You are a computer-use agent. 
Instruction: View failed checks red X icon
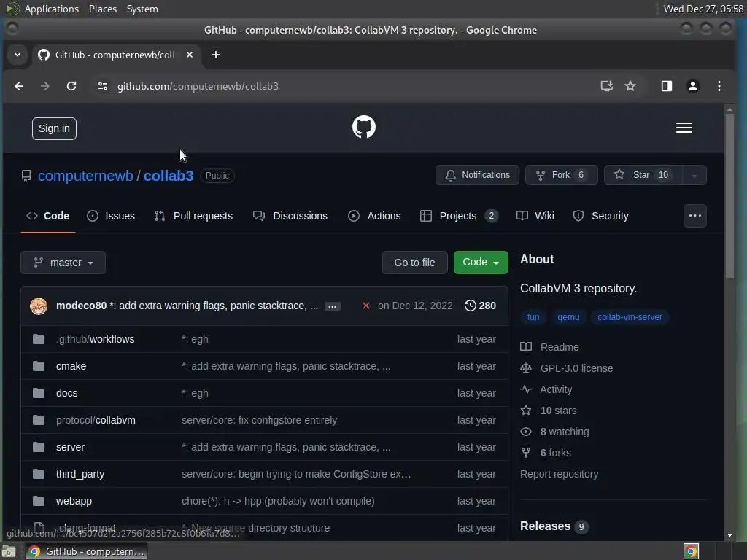pyautogui.click(x=366, y=306)
